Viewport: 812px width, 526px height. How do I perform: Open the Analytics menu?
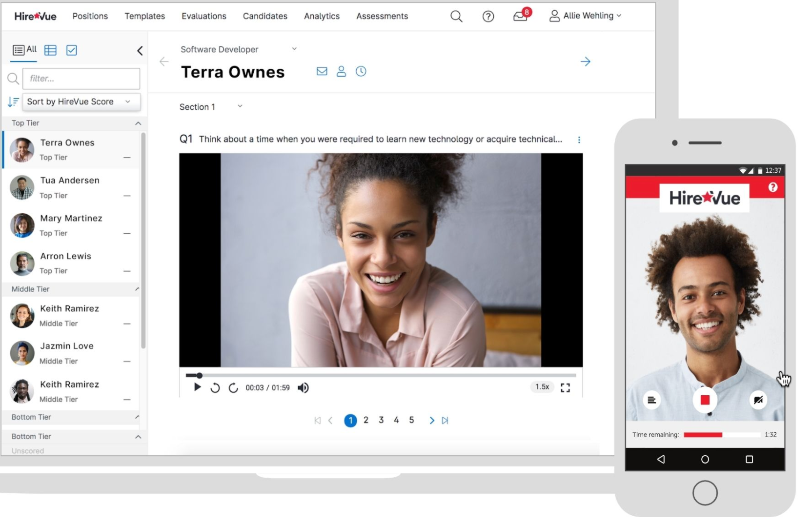click(x=322, y=16)
